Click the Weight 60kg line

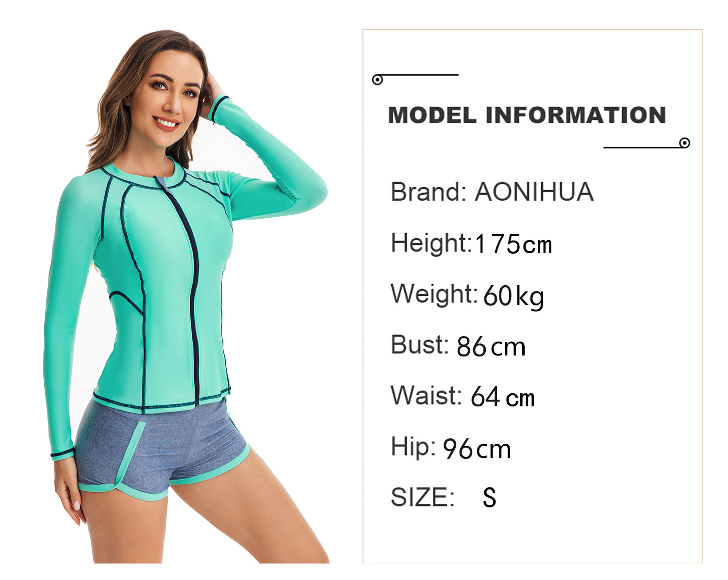click(x=467, y=295)
